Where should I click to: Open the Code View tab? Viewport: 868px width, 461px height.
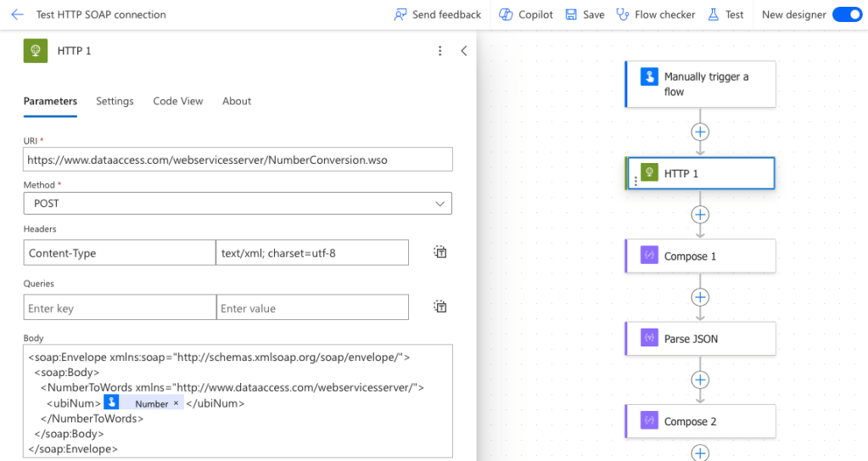click(x=177, y=101)
